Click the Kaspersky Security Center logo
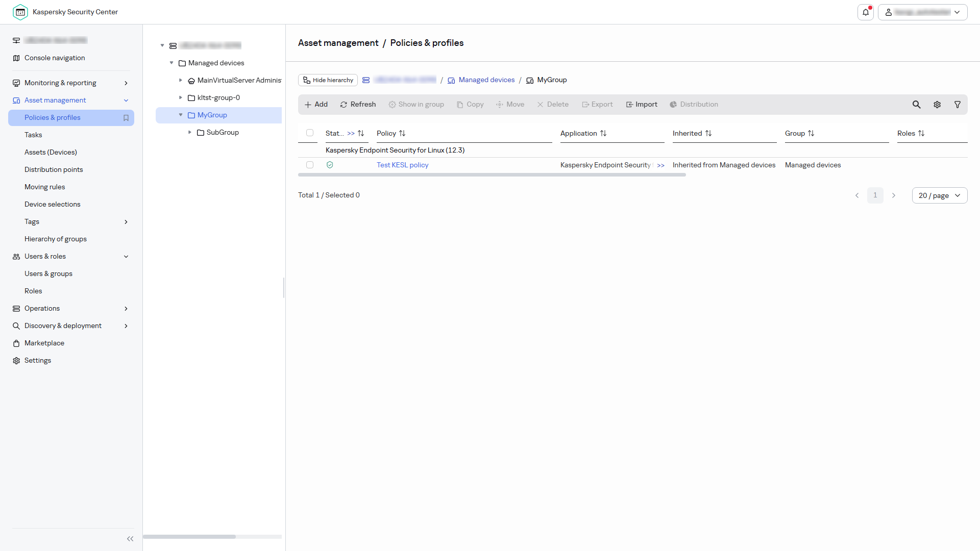The image size is (980, 551). 20,12
